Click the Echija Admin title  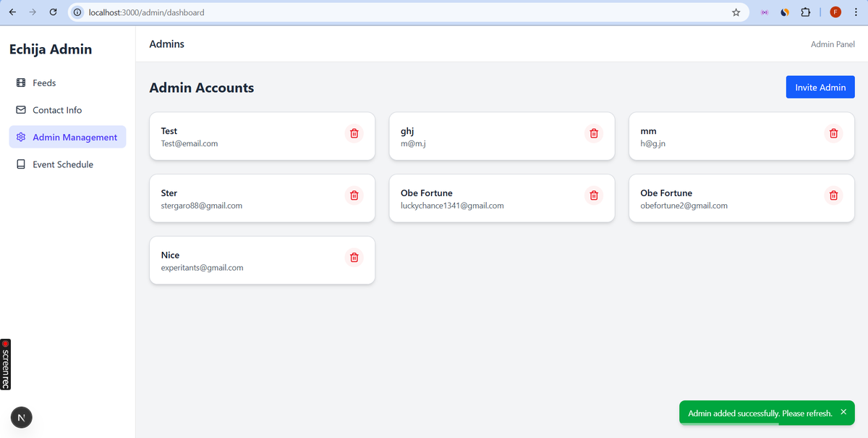click(51, 49)
